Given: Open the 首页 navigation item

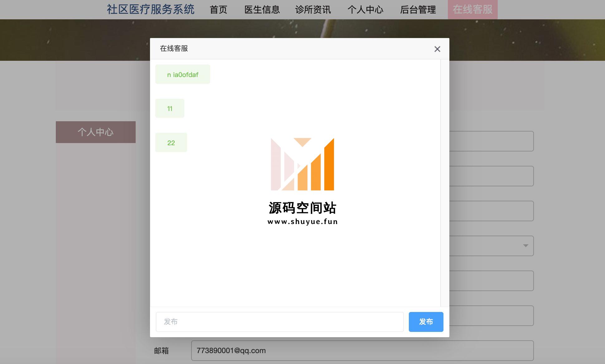Looking at the screenshot, I should tap(218, 10).
